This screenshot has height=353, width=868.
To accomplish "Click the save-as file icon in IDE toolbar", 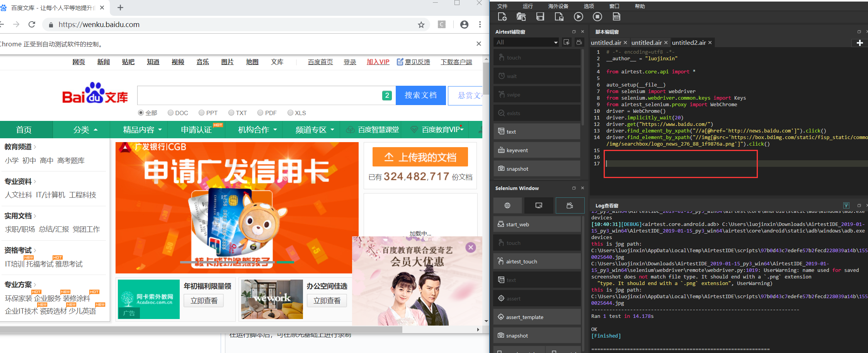I will pyautogui.click(x=559, y=17).
